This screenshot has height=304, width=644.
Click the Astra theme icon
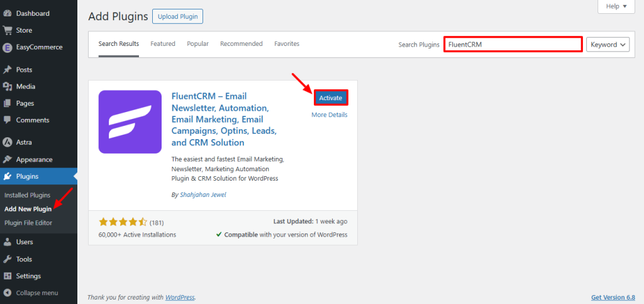tap(7, 142)
